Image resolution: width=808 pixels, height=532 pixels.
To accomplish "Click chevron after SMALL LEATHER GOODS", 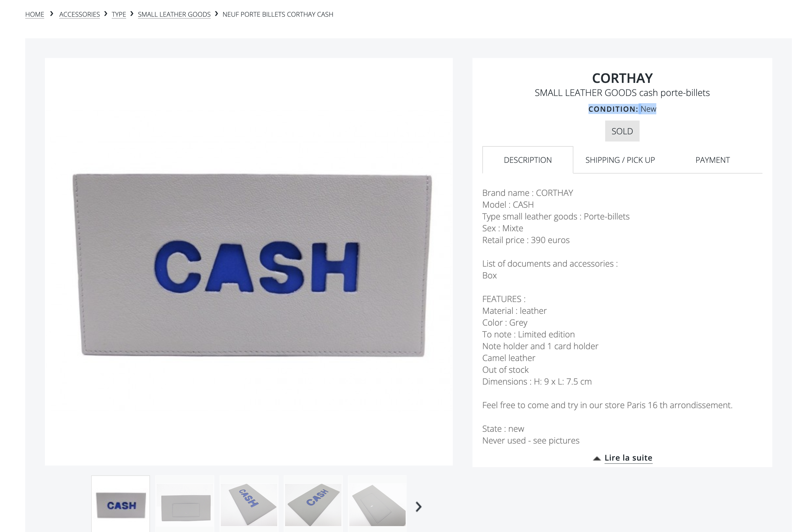I will (x=216, y=13).
